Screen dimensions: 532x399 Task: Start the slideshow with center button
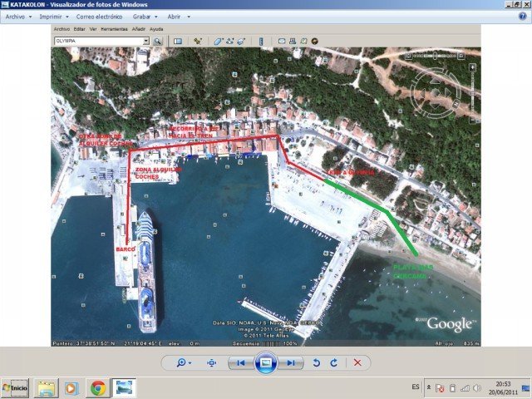[265, 363]
